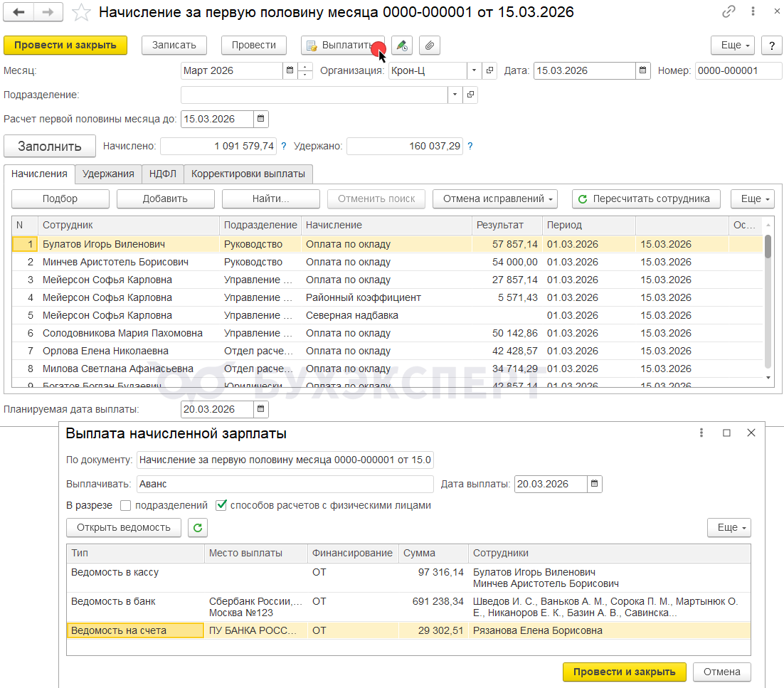The image size is (784, 688).
Task: Click the back navigation arrow
Action: (20, 12)
